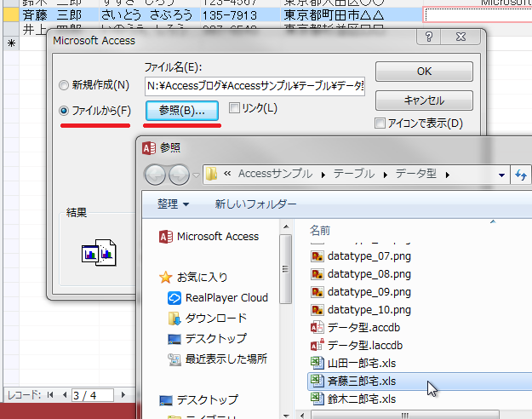Screen dimensions: 532x419
Task: Click Accessサンプル in the breadcrumb
Action: point(275,174)
